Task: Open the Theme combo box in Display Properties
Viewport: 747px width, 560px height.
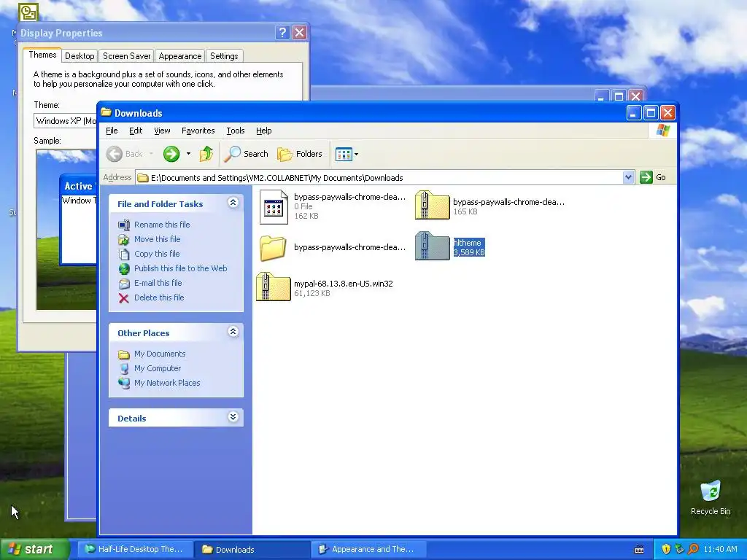Action: pyautogui.click(x=65, y=121)
